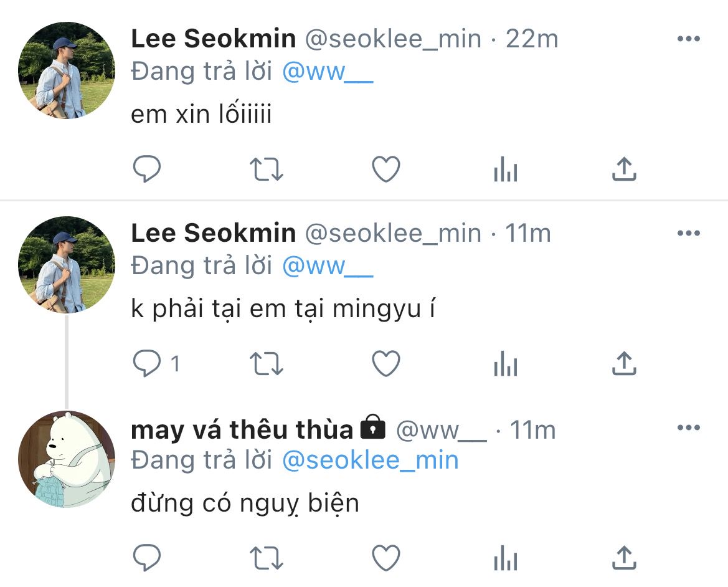Retweet the "em xin lốiiiii" tweet
Viewport: 728px width, 587px height.
[267, 169]
